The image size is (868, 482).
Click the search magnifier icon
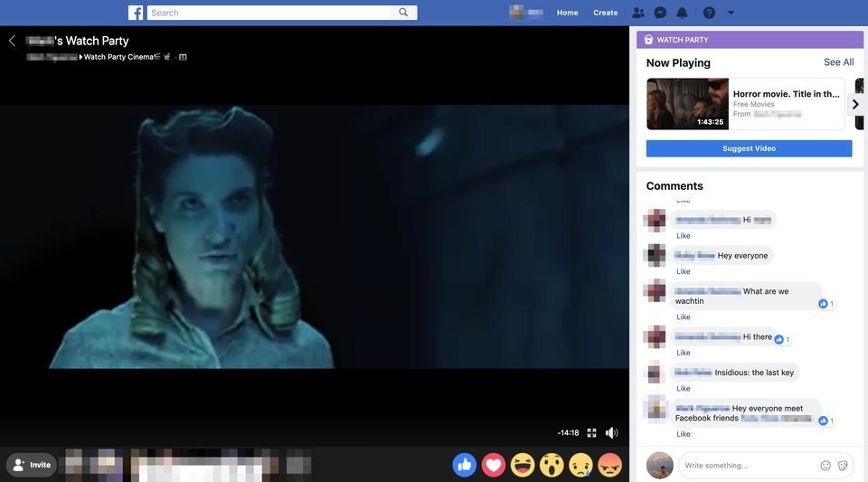(x=404, y=13)
